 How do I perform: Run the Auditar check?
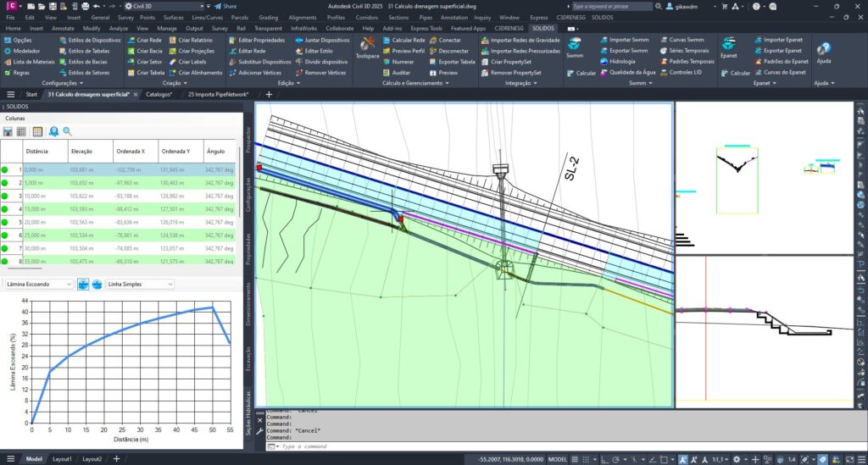click(397, 73)
